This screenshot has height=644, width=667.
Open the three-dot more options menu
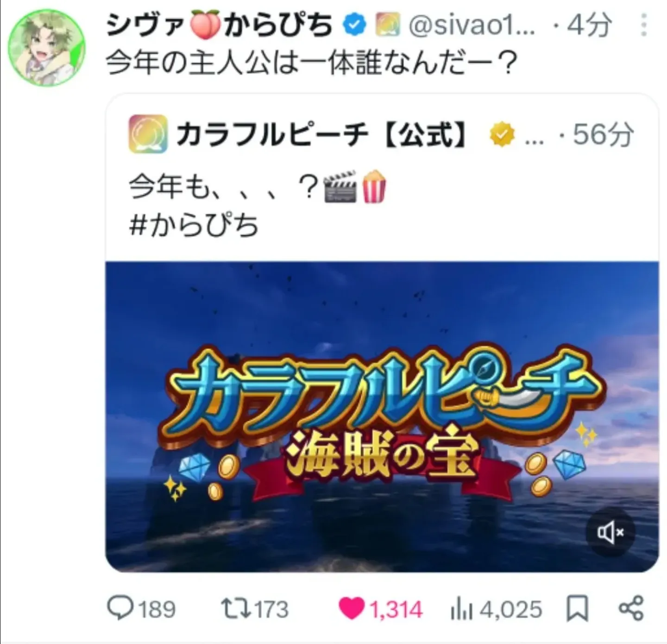pos(643,25)
